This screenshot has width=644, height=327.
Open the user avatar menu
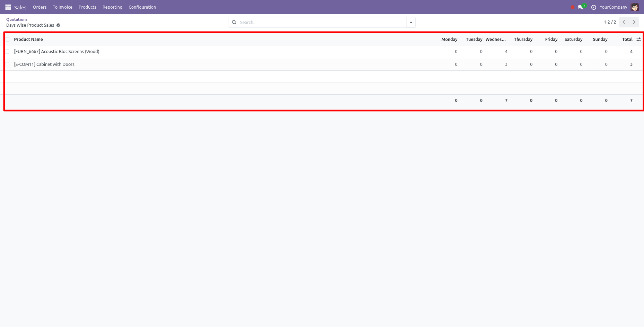coord(635,7)
